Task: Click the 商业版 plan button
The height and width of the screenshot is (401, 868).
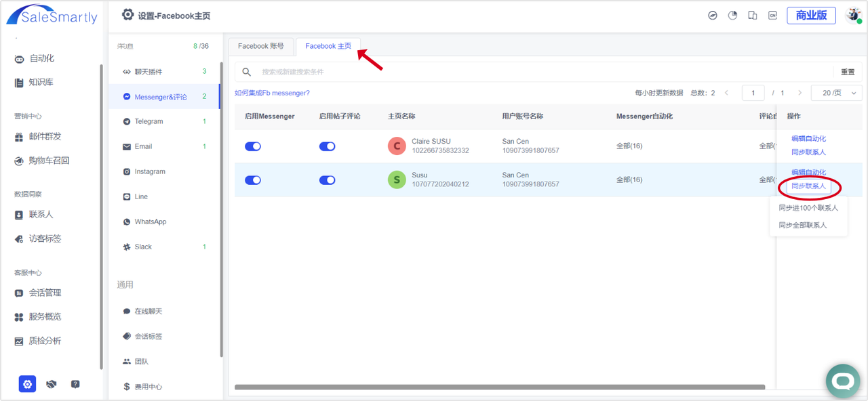Action: tap(811, 16)
